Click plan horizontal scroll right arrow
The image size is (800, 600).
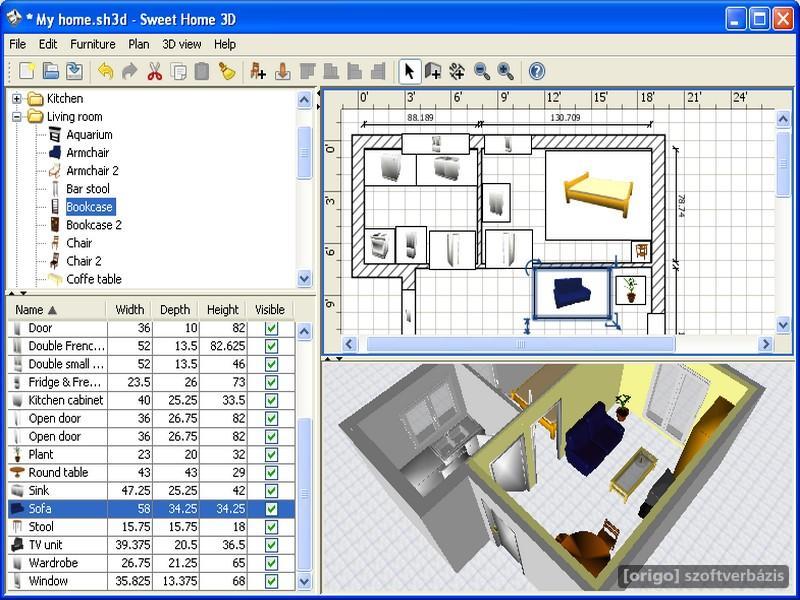coord(765,344)
